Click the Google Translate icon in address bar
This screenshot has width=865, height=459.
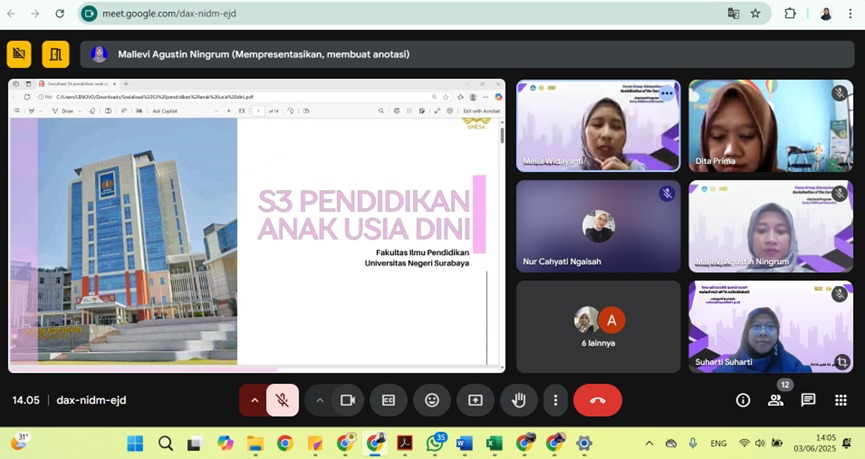tap(733, 14)
